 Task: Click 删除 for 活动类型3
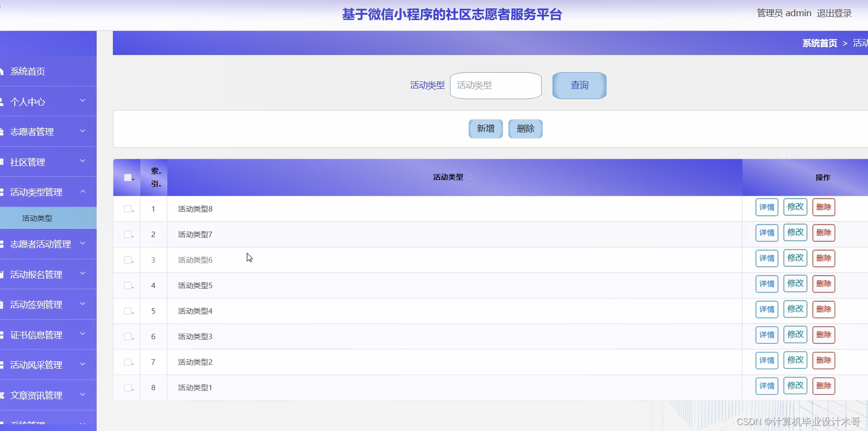click(x=824, y=335)
